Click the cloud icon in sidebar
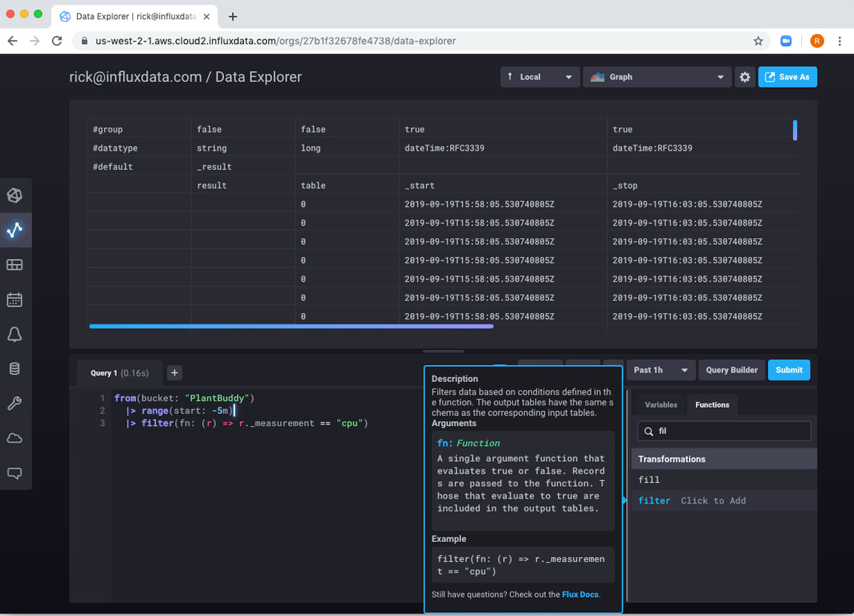 coord(15,438)
